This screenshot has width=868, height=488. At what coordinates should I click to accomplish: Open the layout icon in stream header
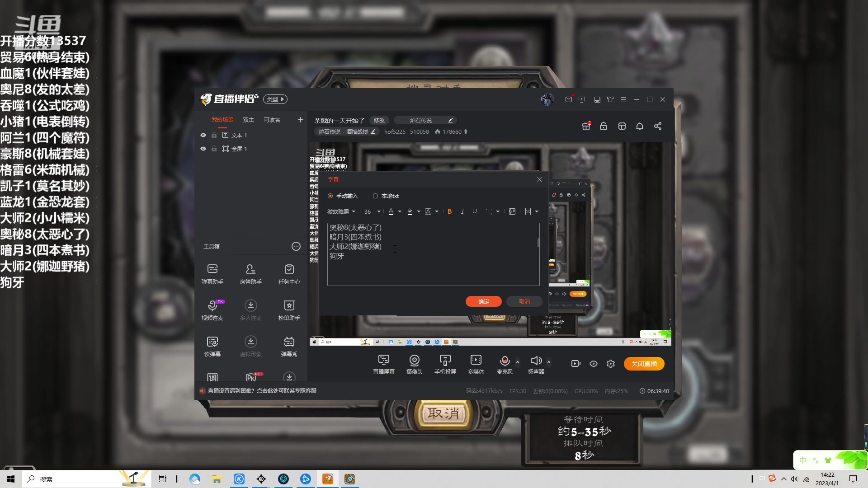point(622,126)
